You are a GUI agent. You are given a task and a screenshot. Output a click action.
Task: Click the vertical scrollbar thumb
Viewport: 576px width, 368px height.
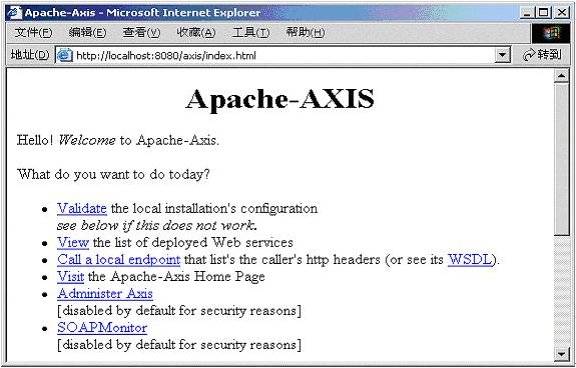tap(561, 159)
